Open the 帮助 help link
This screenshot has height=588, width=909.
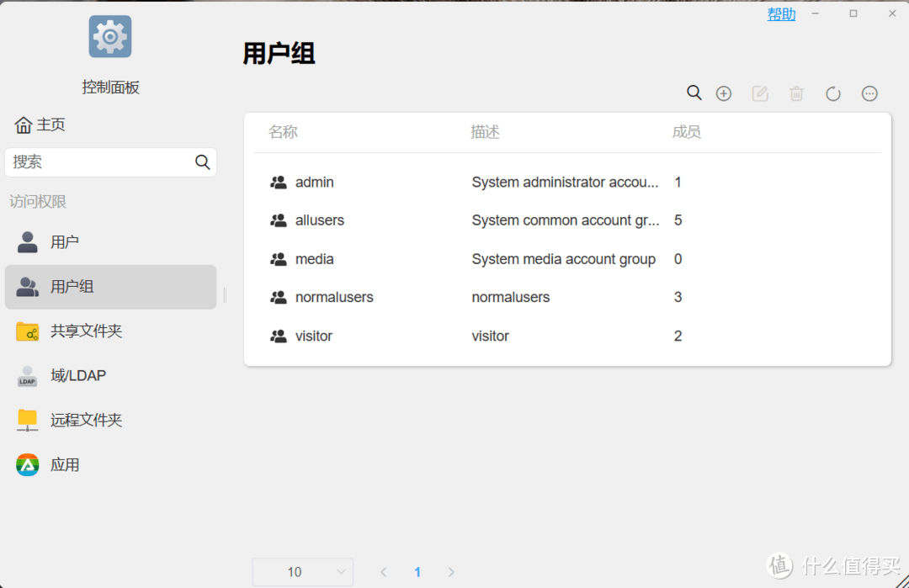pyautogui.click(x=781, y=14)
